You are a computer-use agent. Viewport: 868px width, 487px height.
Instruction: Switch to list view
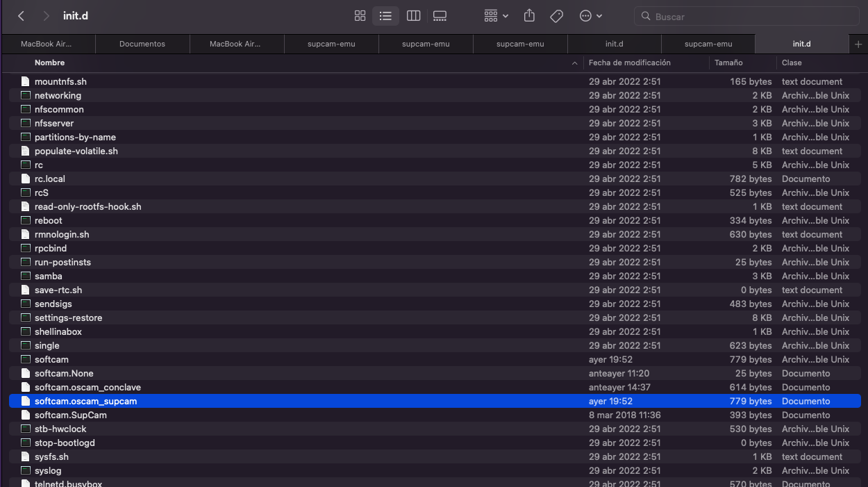click(385, 16)
